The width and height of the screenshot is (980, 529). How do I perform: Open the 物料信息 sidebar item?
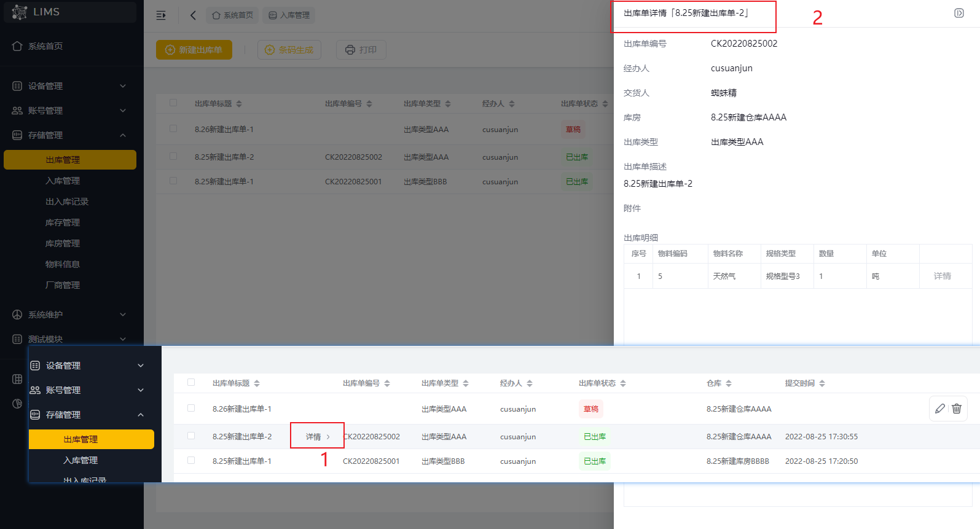pos(63,264)
